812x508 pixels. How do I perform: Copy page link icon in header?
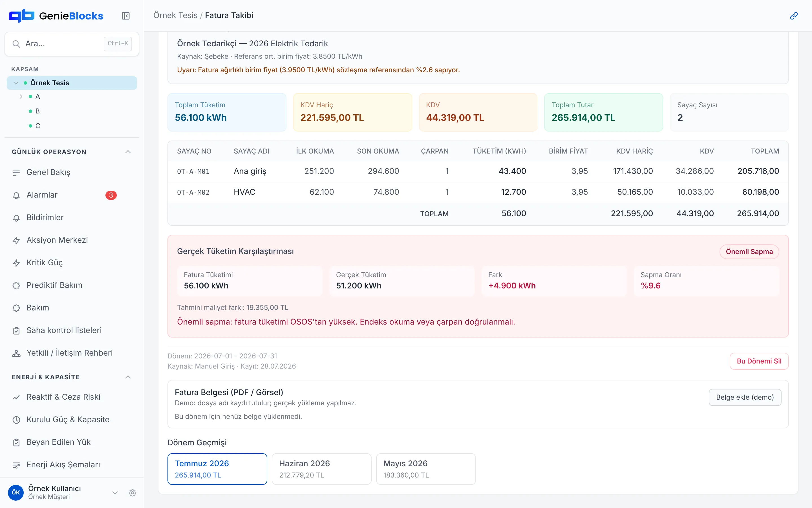[x=794, y=16]
